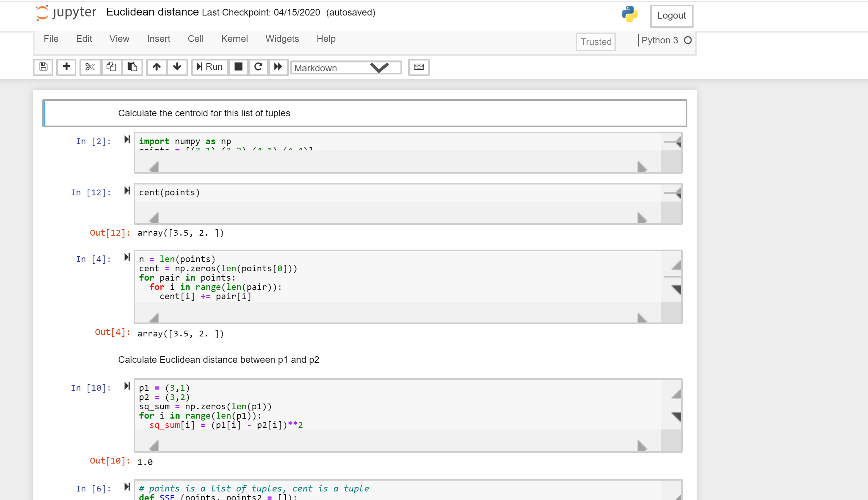This screenshot has height=500, width=868.
Task: Move selected cell up arrow
Action: (157, 67)
